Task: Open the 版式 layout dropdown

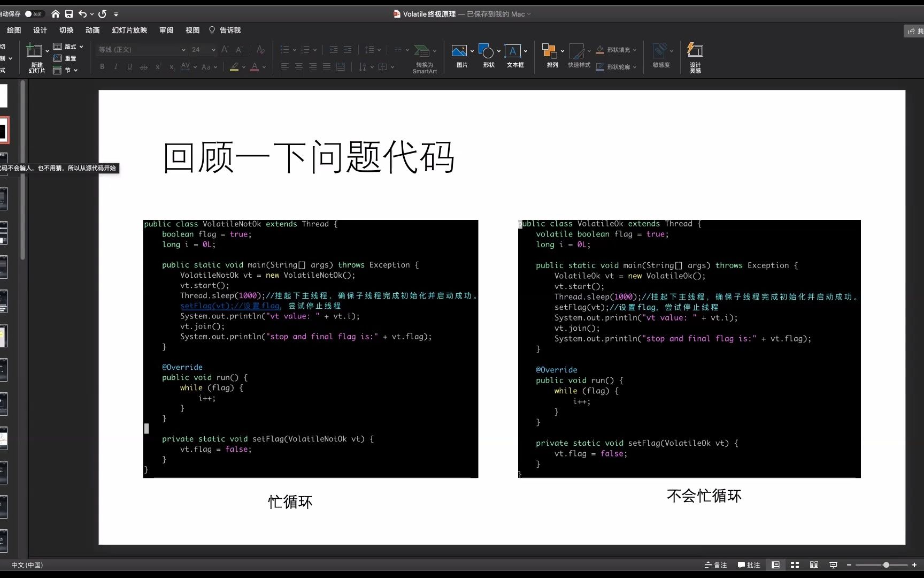Action: point(68,47)
